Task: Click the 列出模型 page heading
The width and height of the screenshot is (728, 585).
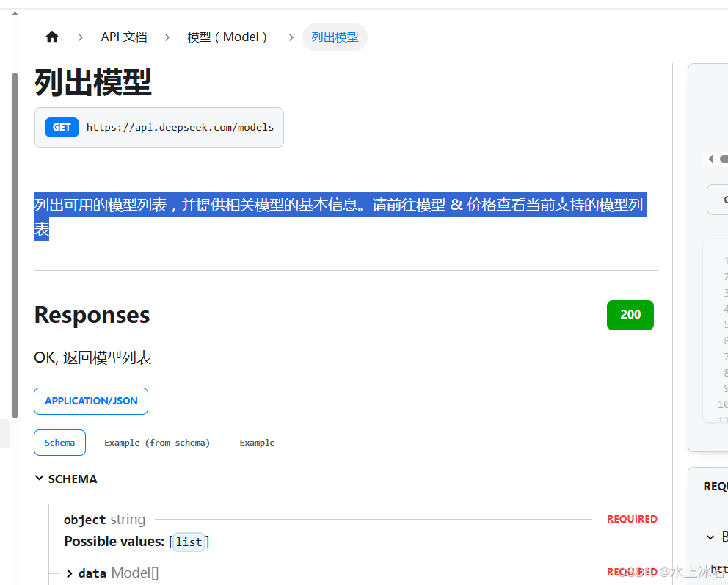Action: tap(93, 82)
